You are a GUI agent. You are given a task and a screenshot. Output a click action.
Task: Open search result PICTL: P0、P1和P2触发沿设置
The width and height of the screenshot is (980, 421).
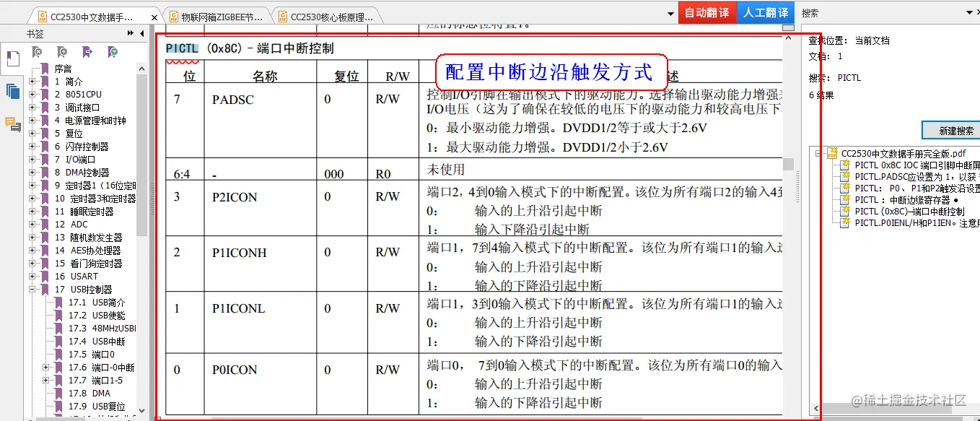[917, 188]
